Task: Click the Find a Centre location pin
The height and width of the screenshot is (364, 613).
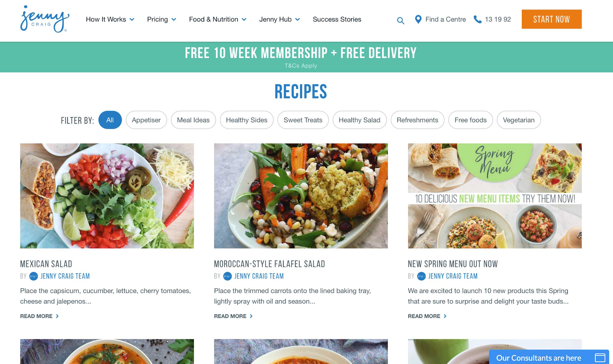Action: pyautogui.click(x=418, y=19)
